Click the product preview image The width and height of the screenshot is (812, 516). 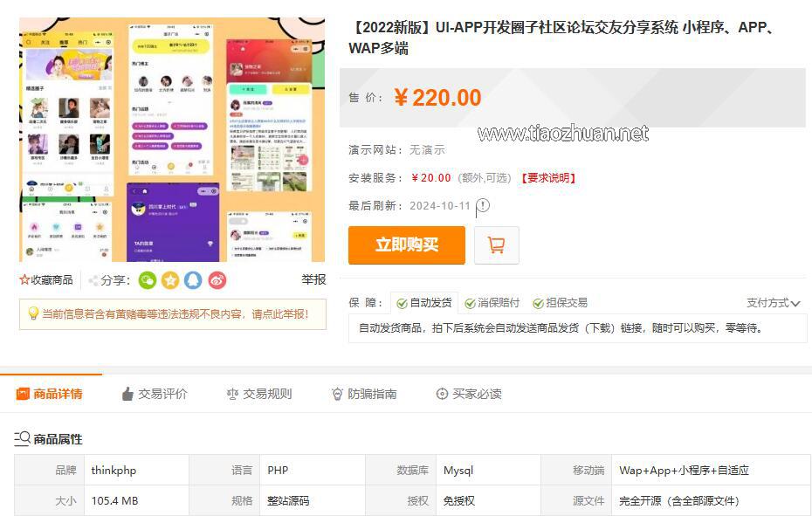(172, 140)
